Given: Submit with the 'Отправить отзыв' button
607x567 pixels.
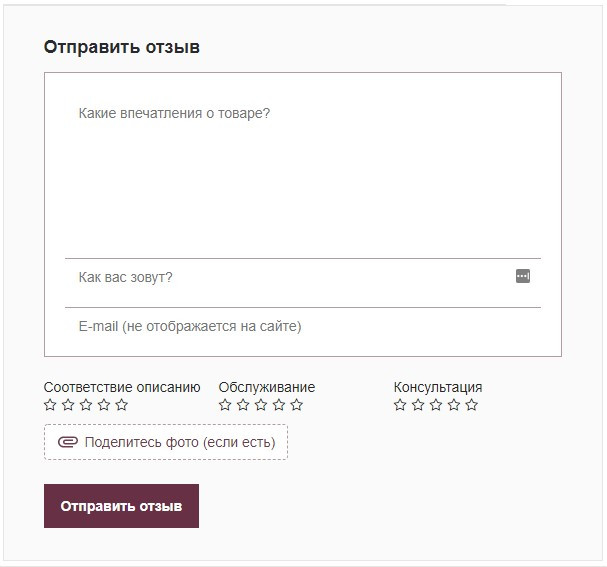Looking at the screenshot, I should [x=121, y=506].
